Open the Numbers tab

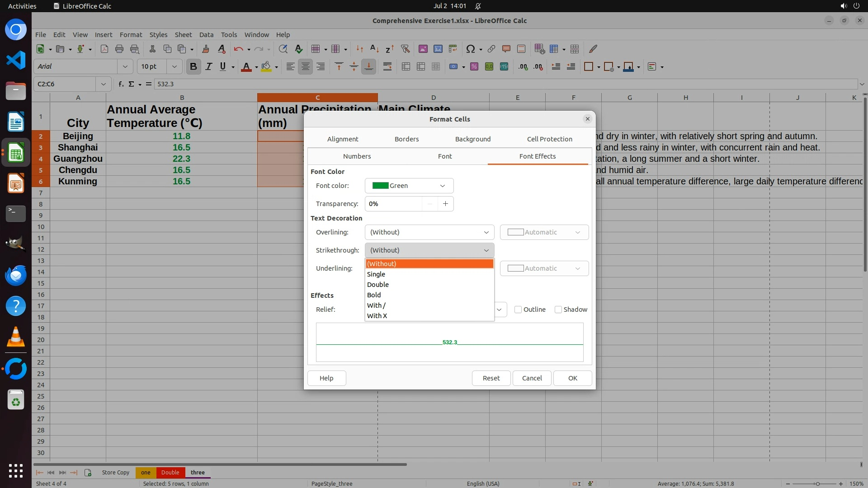(x=357, y=156)
